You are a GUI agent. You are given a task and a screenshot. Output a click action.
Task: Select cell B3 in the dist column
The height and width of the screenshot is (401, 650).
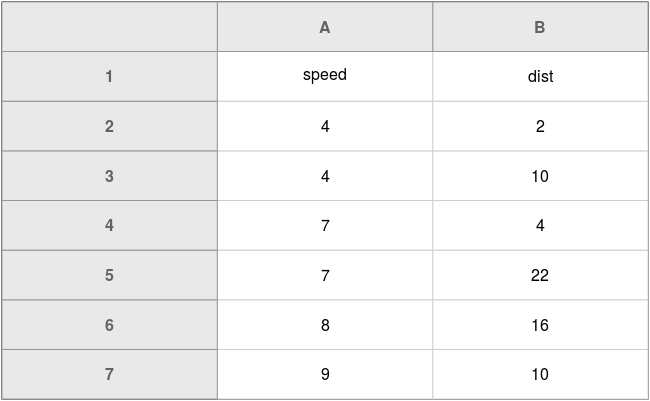[x=540, y=176]
